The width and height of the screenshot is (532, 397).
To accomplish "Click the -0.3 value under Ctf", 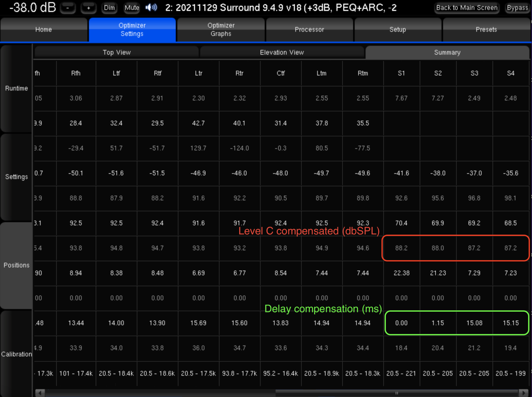I will click(x=281, y=148).
